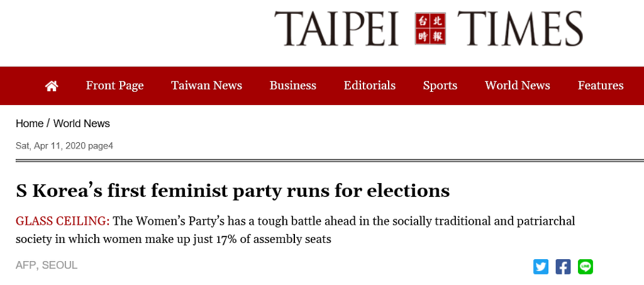Share the article on Twitter
This screenshot has width=644, height=285.
pyautogui.click(x=541, y=267)
